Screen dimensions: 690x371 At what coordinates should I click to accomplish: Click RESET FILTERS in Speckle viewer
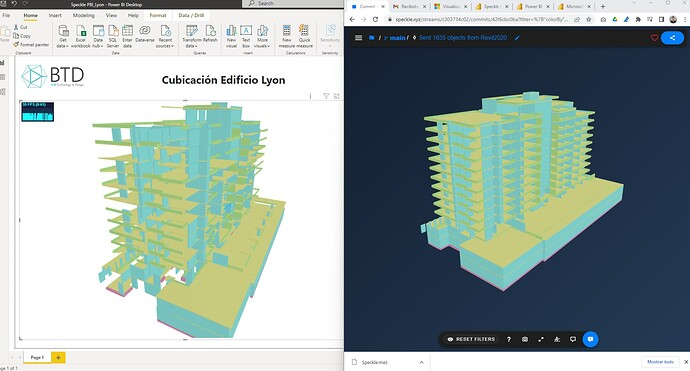point(470,339)
